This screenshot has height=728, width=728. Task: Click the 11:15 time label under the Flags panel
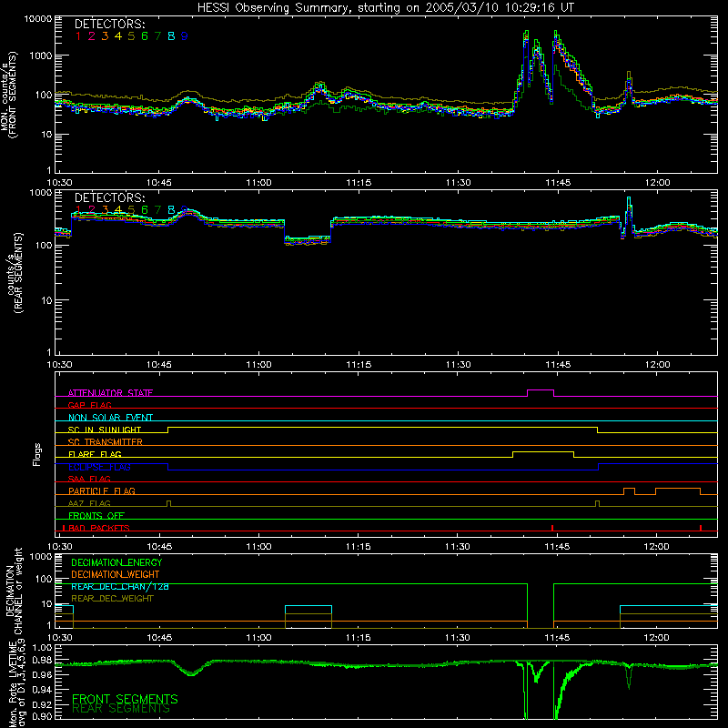(358, 547)
